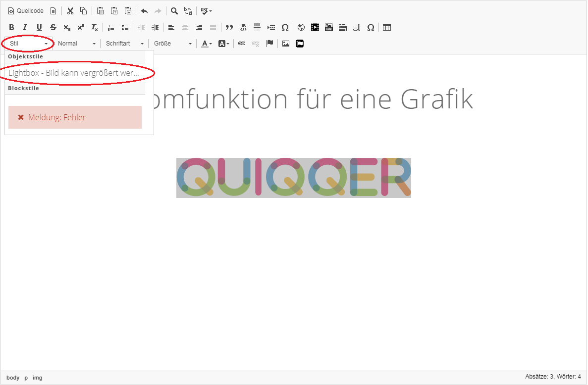Insert link with the chain icon
Viewport: 588px width, 385px height.
tap(242, 44)
